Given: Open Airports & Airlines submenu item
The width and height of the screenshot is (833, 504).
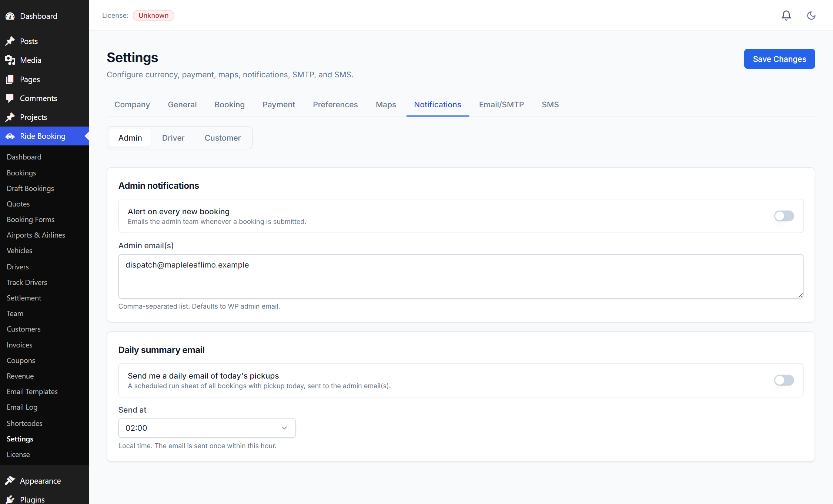Looking at the screenshot, I should tap(36, 235).
